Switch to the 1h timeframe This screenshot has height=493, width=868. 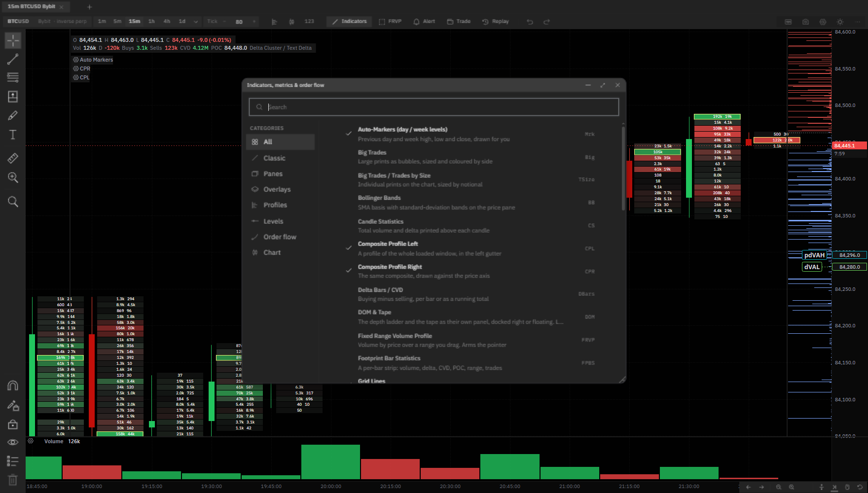[x=151, y=22]
